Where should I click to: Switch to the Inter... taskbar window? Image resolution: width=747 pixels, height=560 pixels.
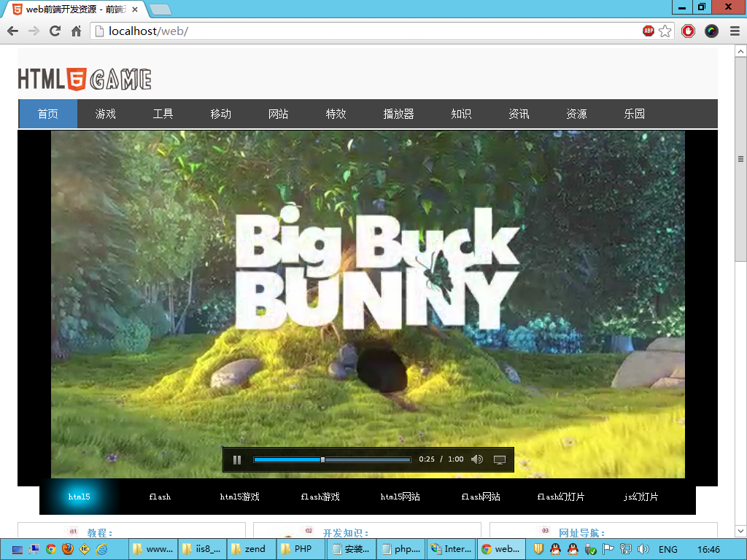pyautogui.click(x=451, y=550)
